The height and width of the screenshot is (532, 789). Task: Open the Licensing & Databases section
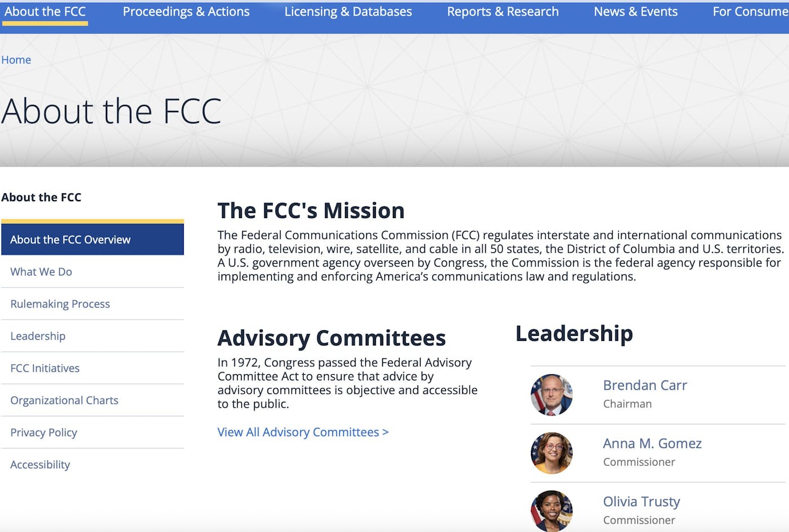pos(348,11)
